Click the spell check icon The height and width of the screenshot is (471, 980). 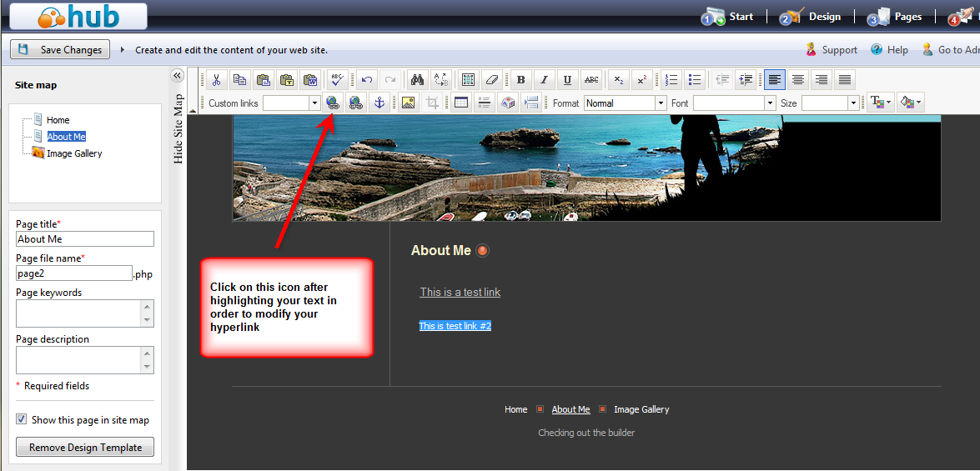[x=337, y=80]
